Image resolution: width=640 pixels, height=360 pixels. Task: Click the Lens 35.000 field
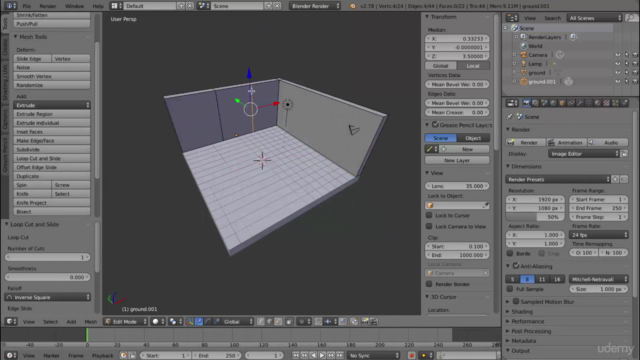(x=457, y=186)
